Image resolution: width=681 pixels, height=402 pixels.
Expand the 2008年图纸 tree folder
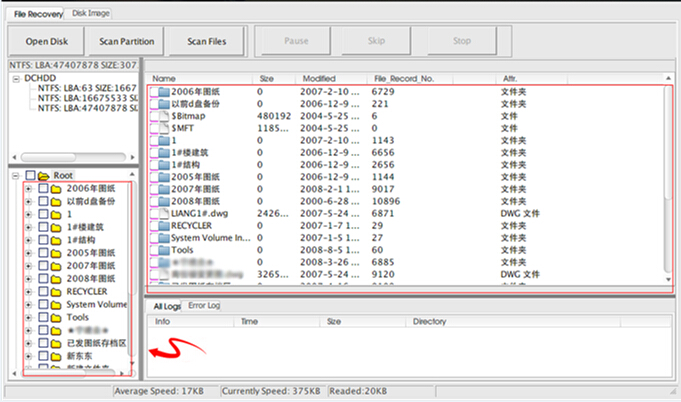tap(28, 279)
